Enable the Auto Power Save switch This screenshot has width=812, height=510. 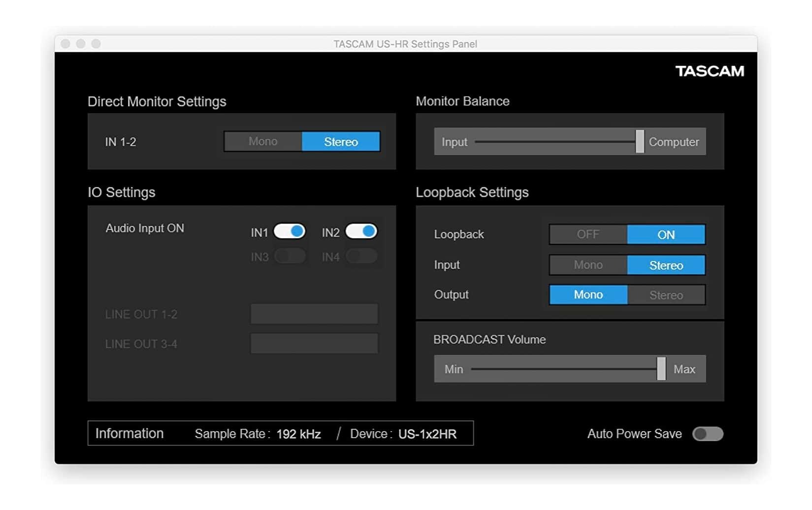coord(708,434)
